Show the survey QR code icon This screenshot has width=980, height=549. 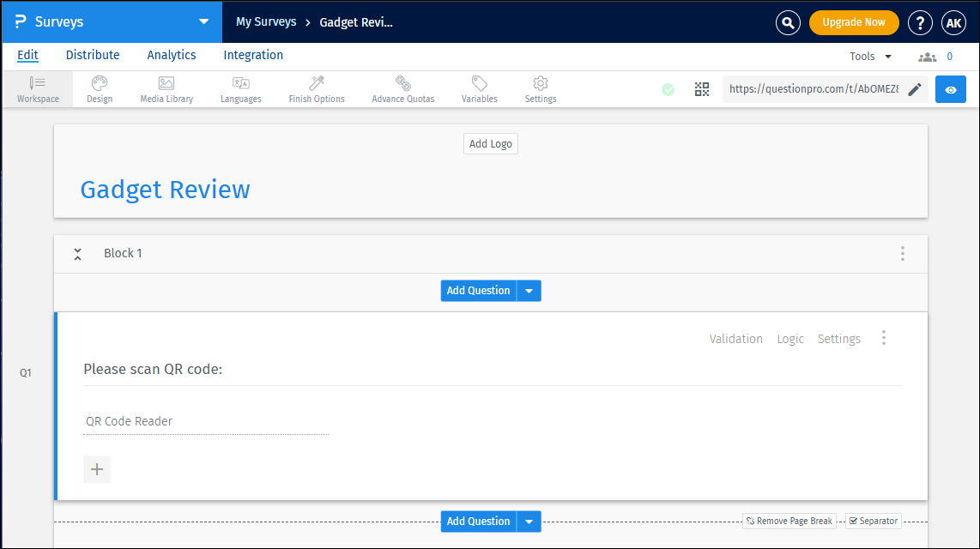702,89
